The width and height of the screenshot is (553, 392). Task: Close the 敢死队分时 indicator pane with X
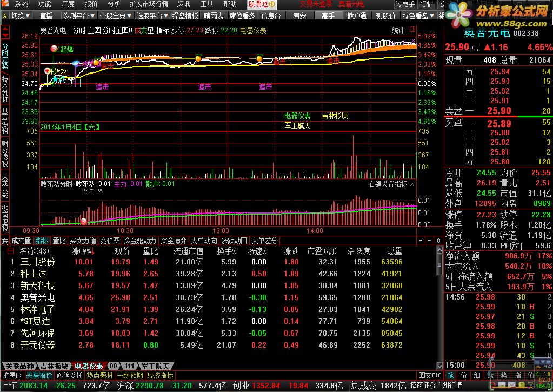click(x=412, y=184)
